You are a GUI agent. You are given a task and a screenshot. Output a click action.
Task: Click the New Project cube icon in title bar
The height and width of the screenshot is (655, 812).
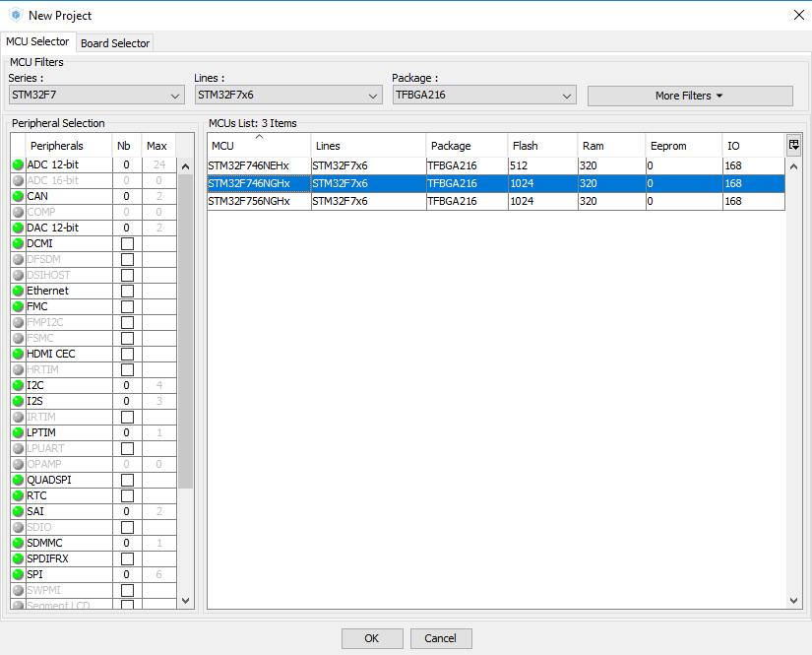(16, 15)
